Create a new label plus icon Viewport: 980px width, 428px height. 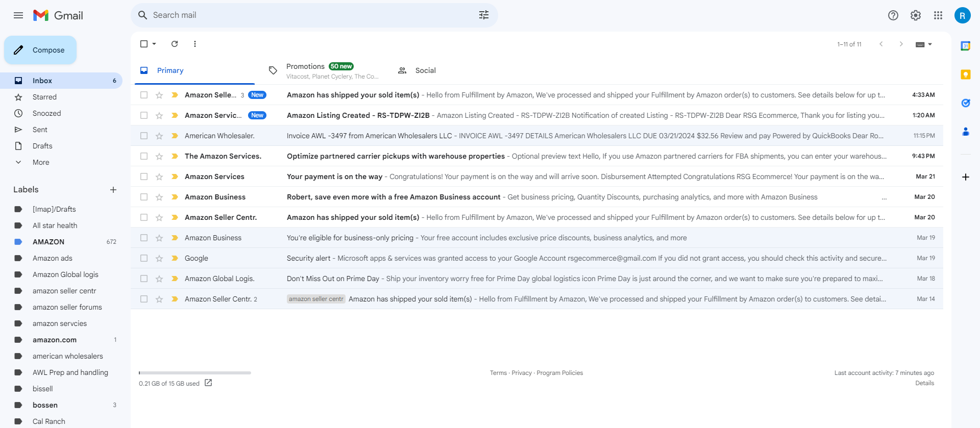coord(113,190)
